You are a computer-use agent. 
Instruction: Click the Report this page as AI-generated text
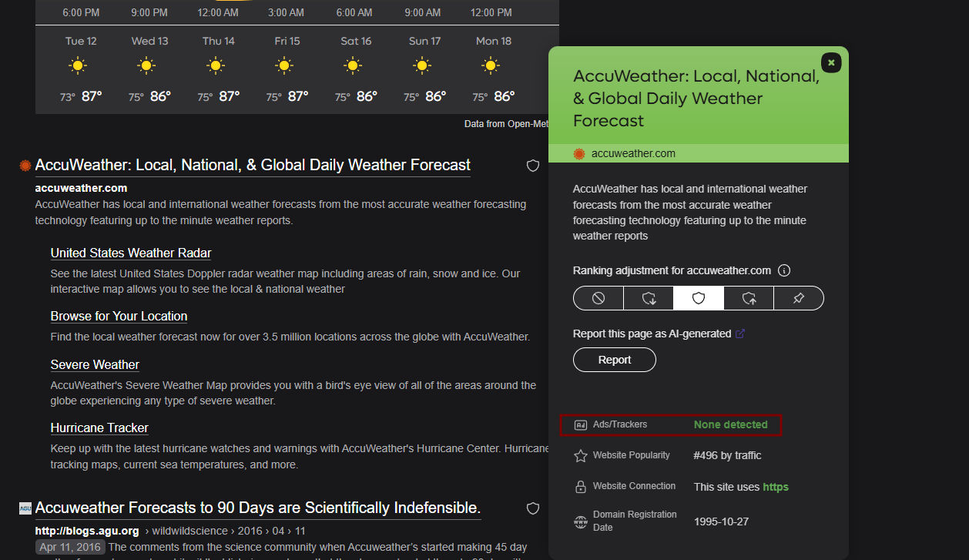(652, 334)
